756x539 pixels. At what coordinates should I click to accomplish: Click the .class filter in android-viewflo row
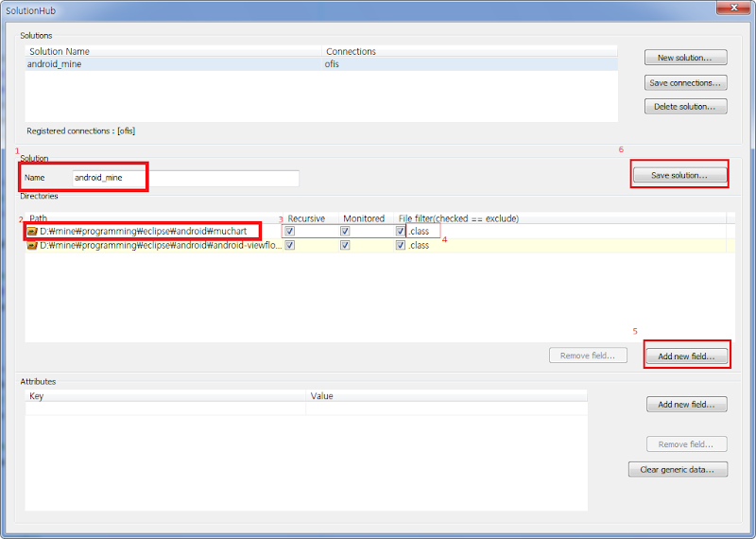(419, 245)
